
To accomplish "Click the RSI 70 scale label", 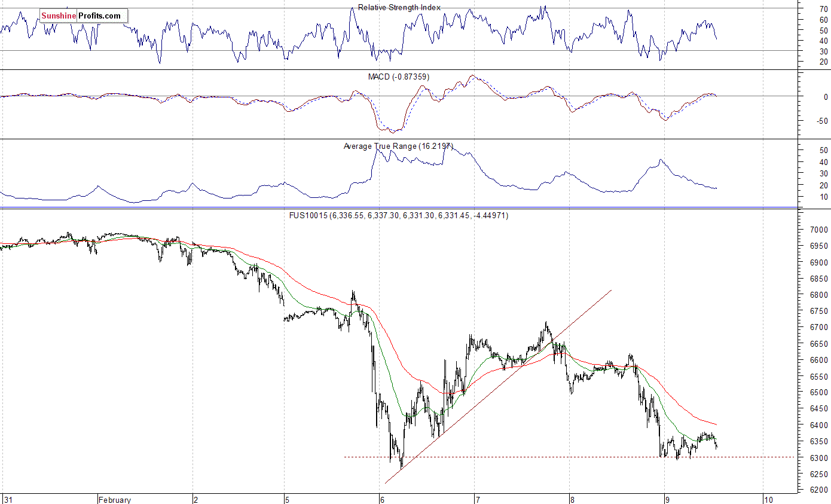I will coord(823,9).
